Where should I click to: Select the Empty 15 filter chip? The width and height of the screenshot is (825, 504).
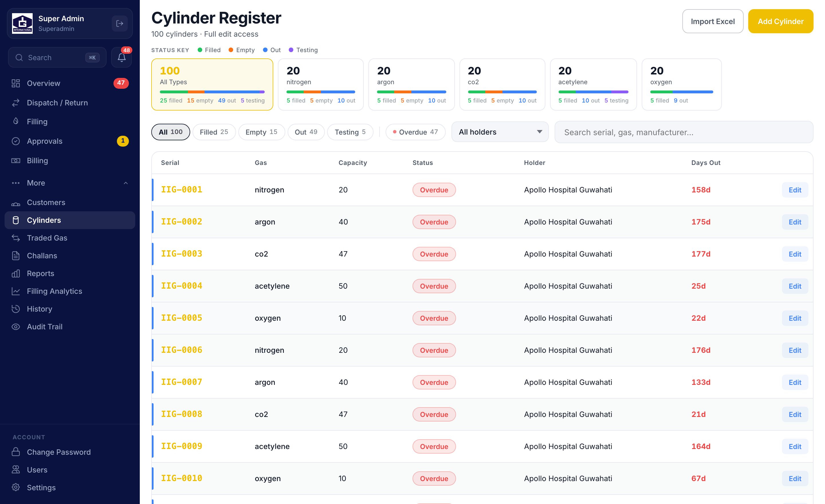262,132
